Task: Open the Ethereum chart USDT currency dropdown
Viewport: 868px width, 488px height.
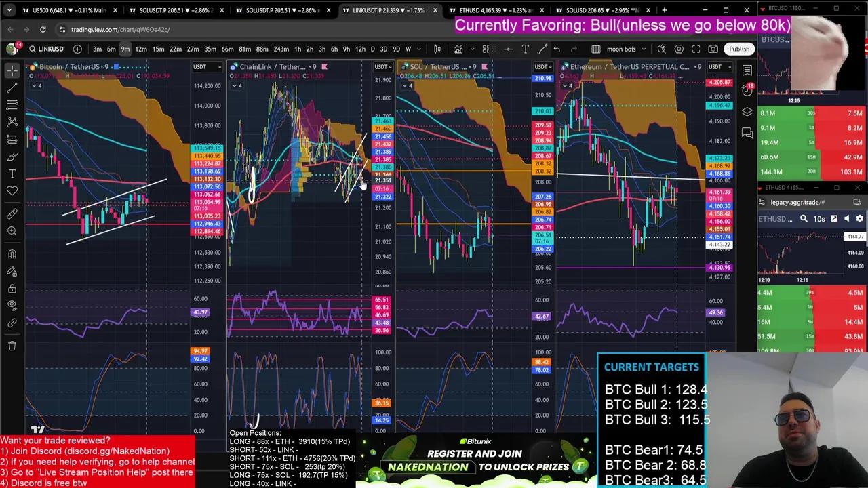Action: click(719, 66)
